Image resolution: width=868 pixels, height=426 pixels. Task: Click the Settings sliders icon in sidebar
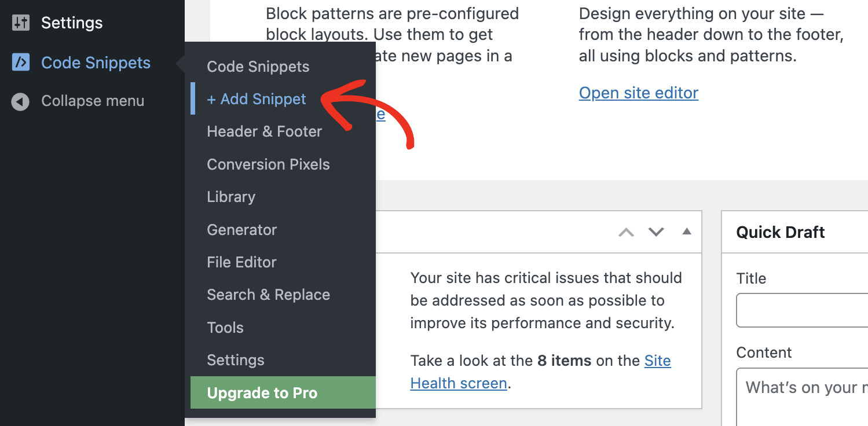pyautogui.click(x=20, y=23)
